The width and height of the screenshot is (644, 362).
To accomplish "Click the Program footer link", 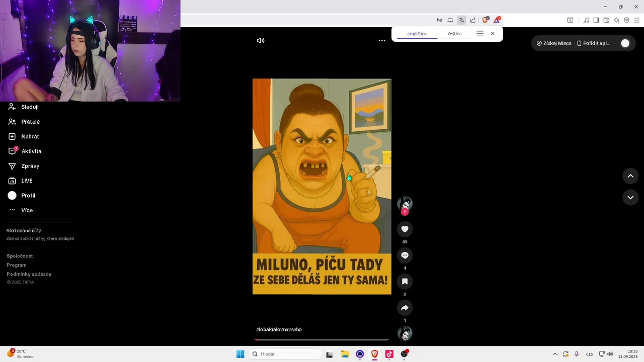I will [x=17, y=265].
